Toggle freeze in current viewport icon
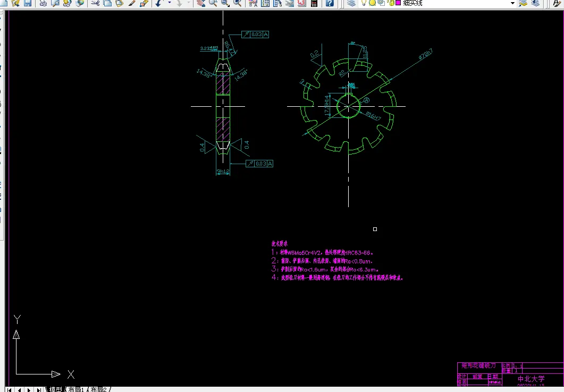The width and height of the screenshot is (564, 392). 381,3
